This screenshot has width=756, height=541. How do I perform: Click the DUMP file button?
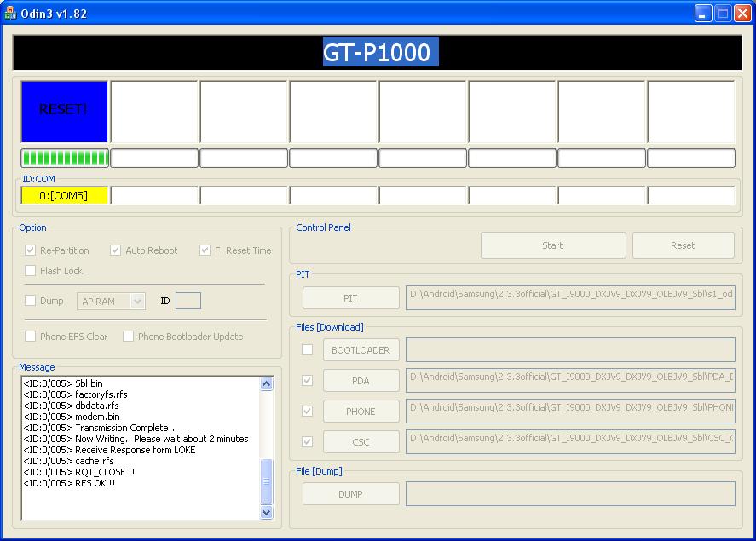tap(351, 494)
